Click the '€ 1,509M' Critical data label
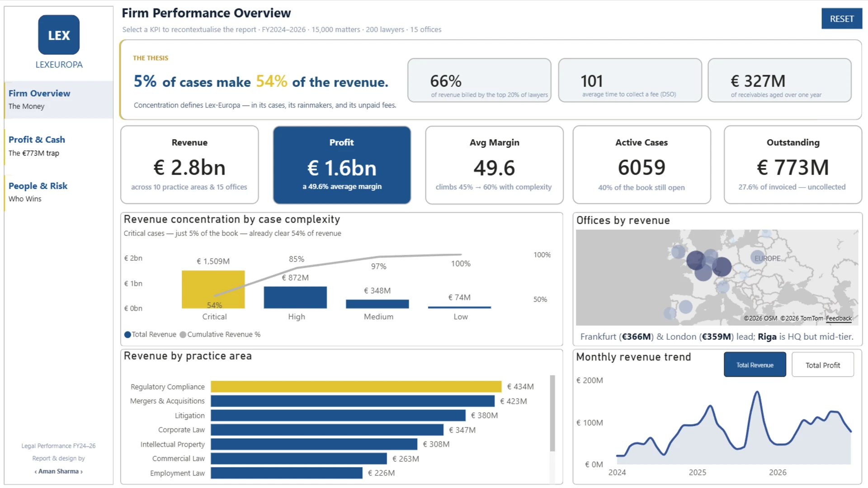 (x=213, y=261)
